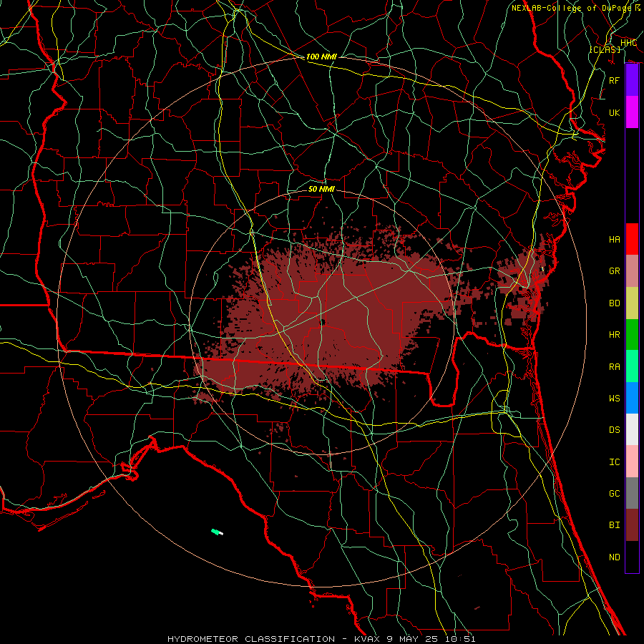Image resolution: width=644 pixels, height=644 pixels.
Task: Click the black radar site dot in echo center
Action: pyautogui.click(x=323, y=323)
